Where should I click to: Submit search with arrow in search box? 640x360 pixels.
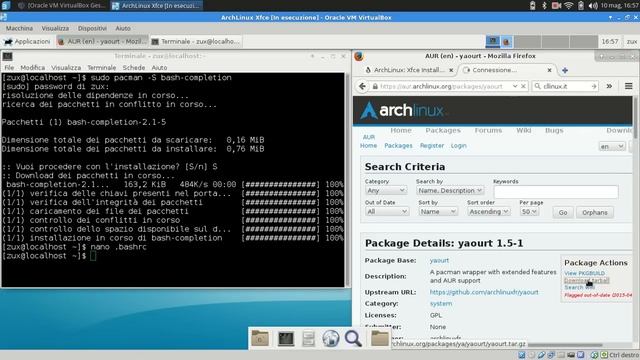click(594, 86)
